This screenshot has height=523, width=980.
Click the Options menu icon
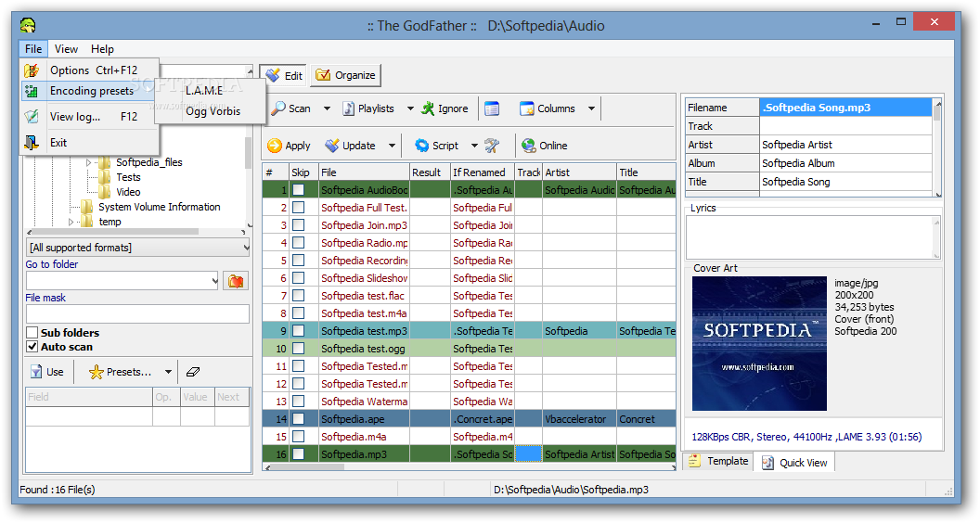(32, 70)
